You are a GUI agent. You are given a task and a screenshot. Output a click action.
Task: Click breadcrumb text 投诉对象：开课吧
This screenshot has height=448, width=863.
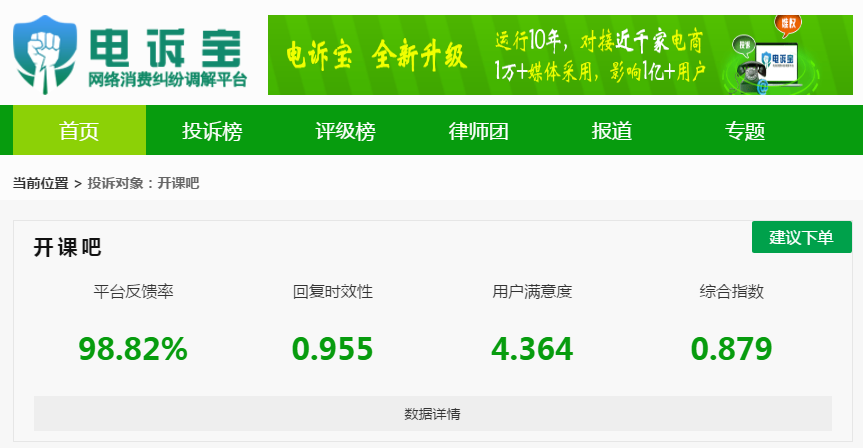(143, 183)
